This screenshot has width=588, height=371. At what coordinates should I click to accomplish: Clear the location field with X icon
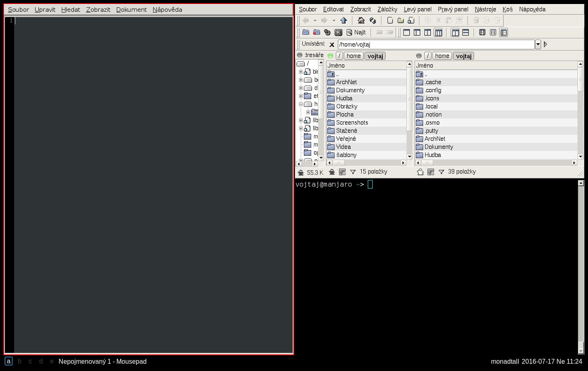(332, 45)
